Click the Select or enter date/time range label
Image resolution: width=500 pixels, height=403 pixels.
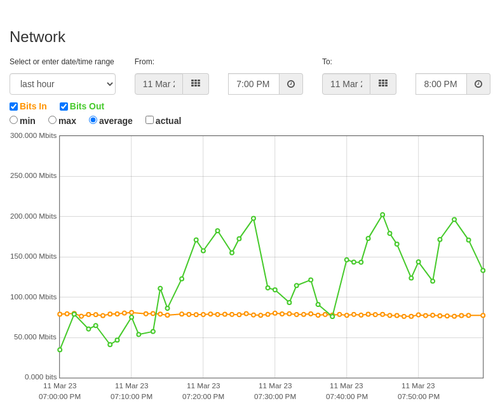(x=62, y=62)
